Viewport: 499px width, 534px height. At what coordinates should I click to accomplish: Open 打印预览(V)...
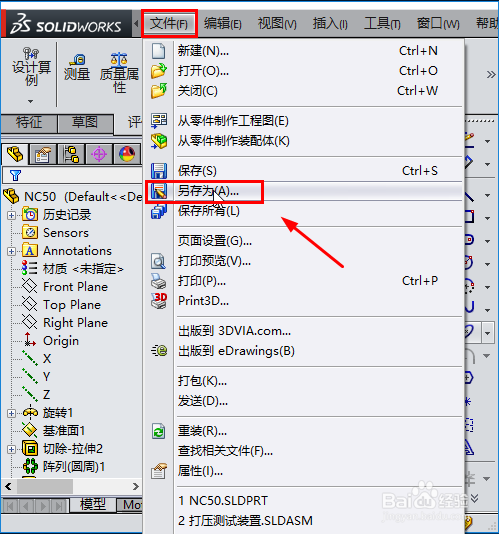[x=303, y=261]
